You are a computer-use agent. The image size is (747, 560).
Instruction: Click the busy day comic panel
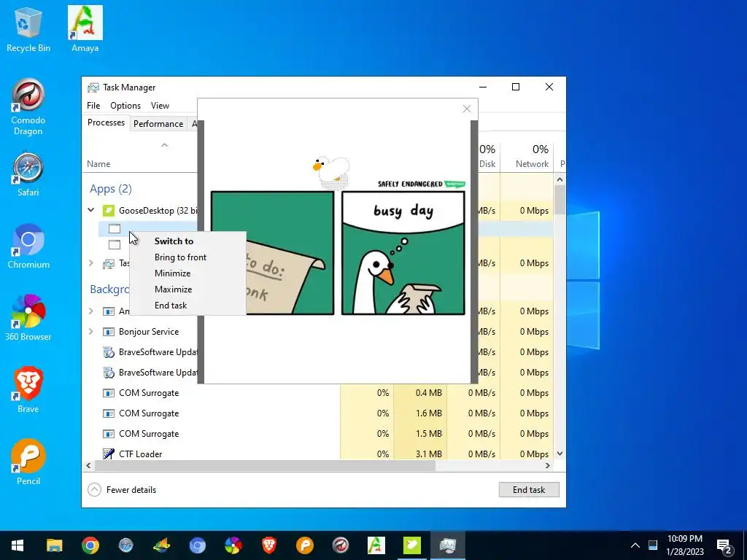tap(403, 253)
